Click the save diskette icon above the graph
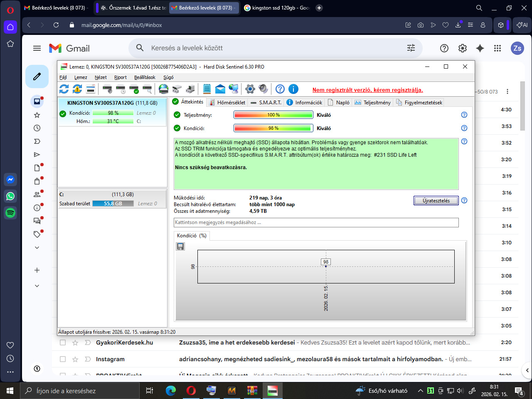 point(180,246)
